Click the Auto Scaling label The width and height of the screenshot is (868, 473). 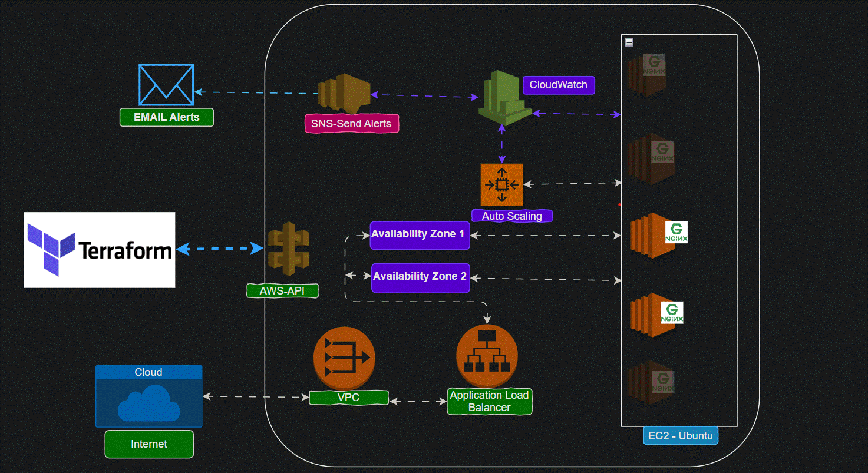[x=511, y=216]
